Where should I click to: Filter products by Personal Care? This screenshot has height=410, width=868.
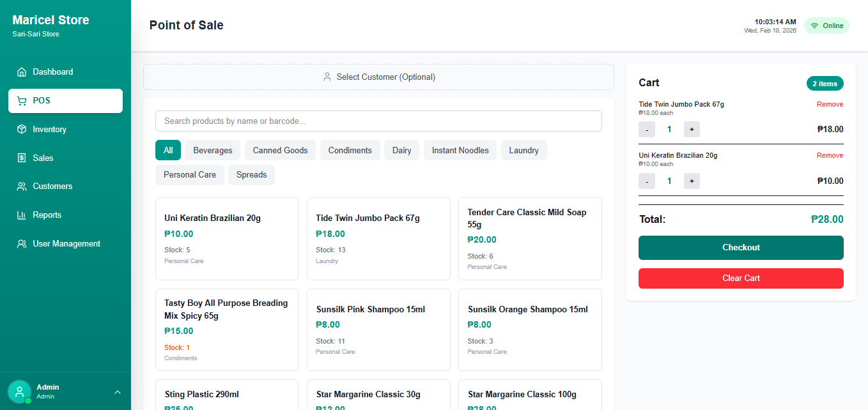[x=190, y=175]
